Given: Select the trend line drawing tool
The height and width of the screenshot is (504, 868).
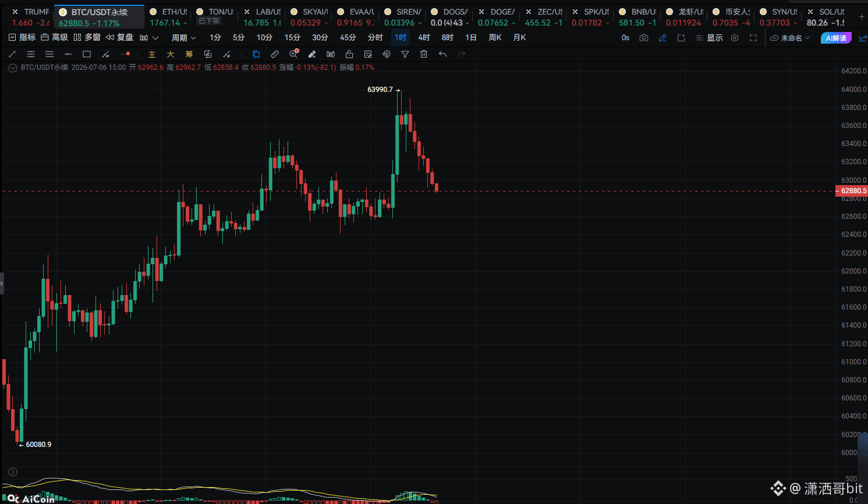Looking at the screenshot, I should pos(12,54).
